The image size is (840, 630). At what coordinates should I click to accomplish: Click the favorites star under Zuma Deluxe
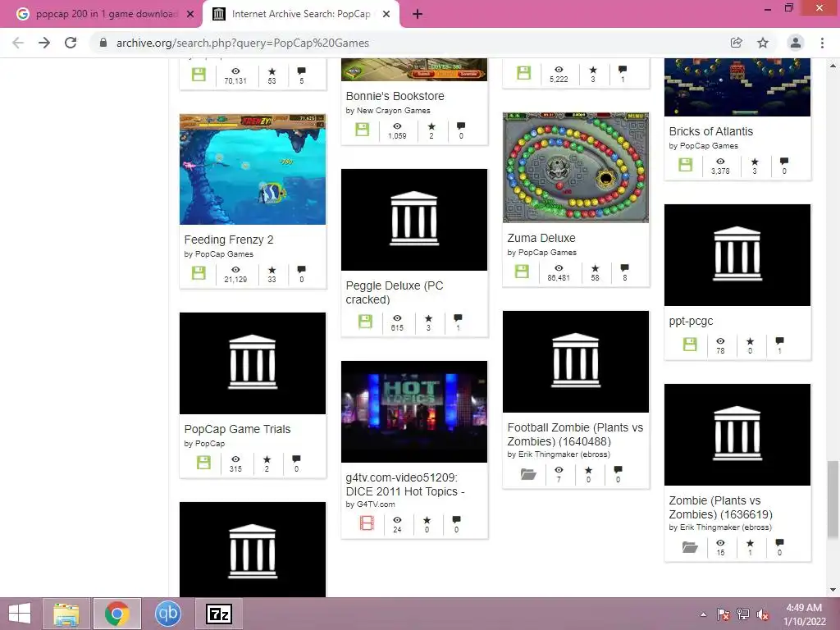(595, 268)
